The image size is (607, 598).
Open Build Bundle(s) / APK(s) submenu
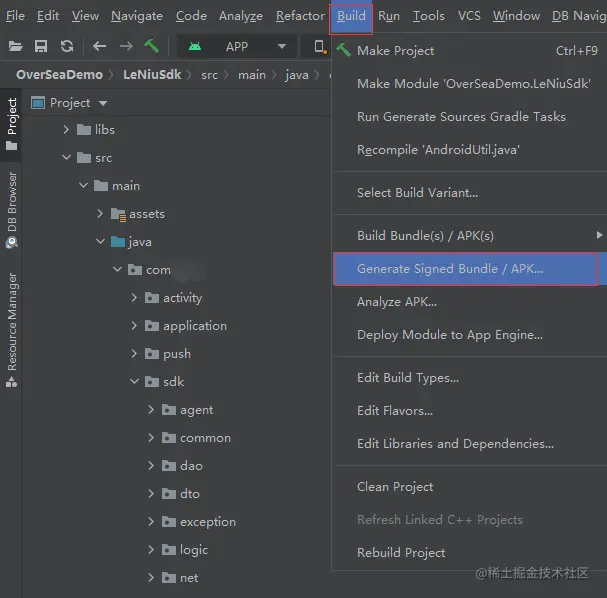pos(470,235)
